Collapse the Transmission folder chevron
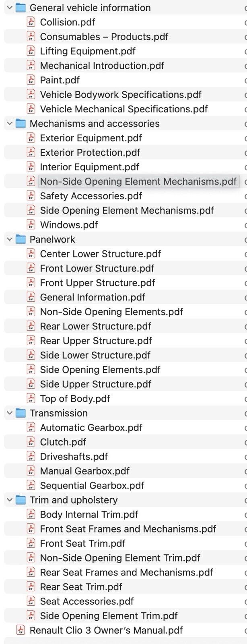This screenshot has width=247, height=644. (10, 413)
